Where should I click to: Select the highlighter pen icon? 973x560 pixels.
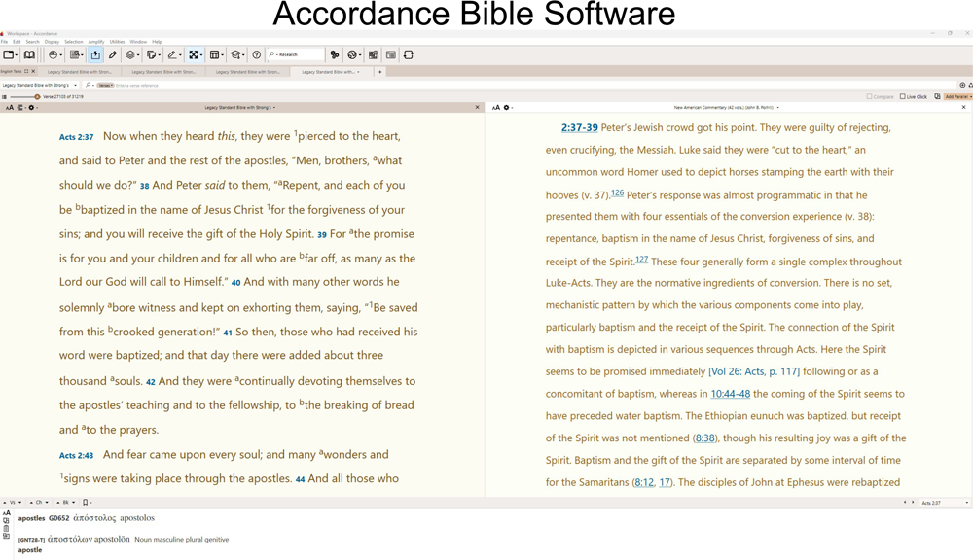pyautogui.click(x=172, y=54)
